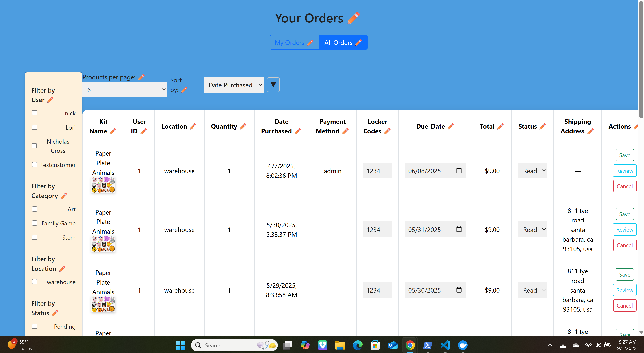Click the pencil icon beside Due-Date header

tap(451, 126)
